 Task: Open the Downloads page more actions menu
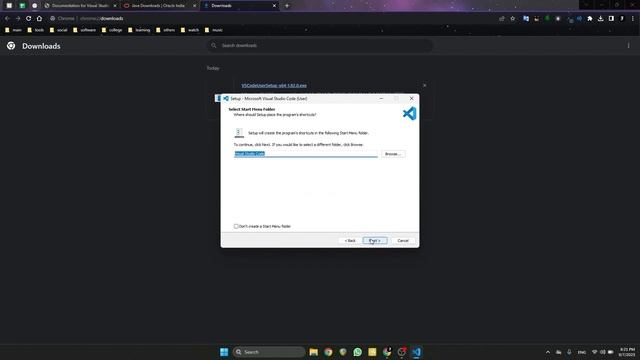[629, 46]
